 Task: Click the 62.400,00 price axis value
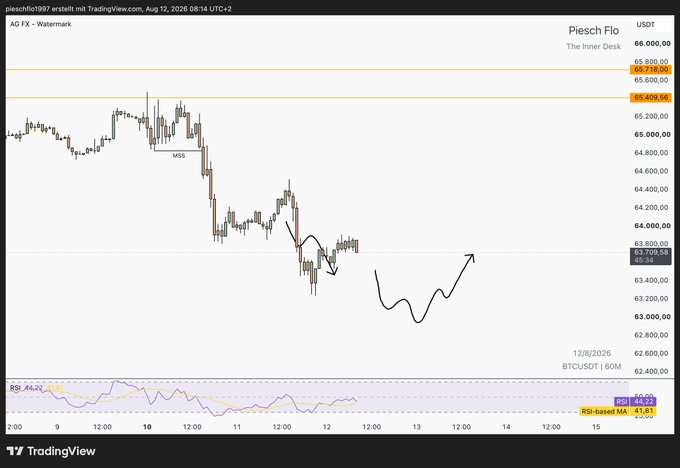click(651, 371)
